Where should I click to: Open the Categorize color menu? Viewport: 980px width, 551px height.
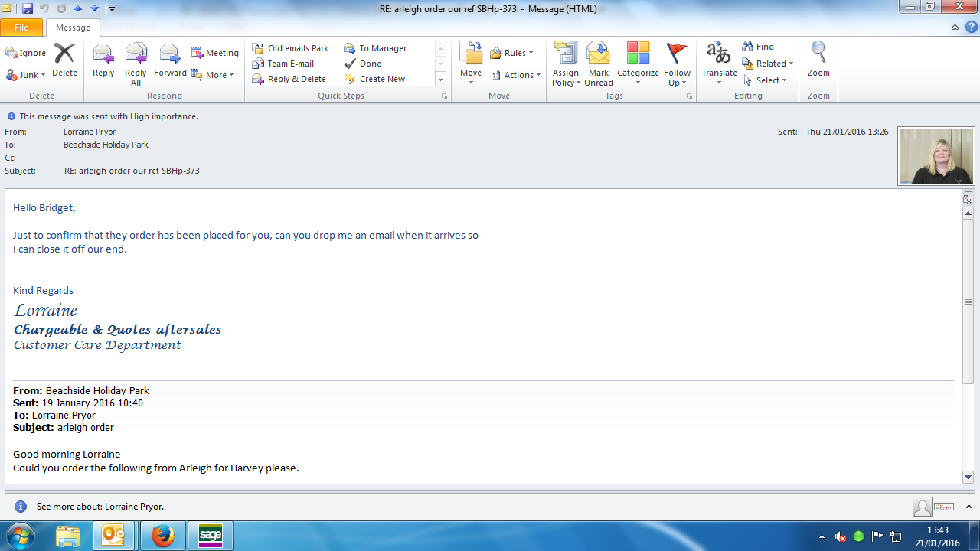coord(638,64)
